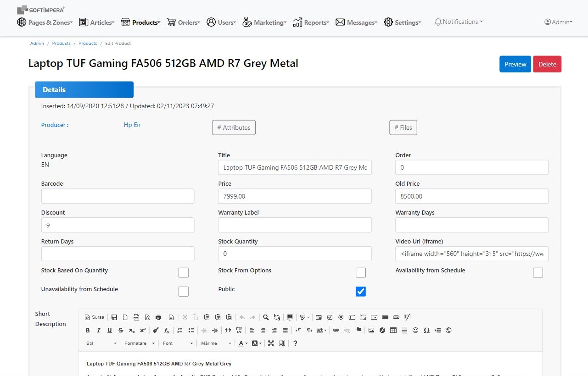Viewport: 588px width, 376px height.
Task: Maximize the editor with the expand icon
Action: tap(271, 343)
